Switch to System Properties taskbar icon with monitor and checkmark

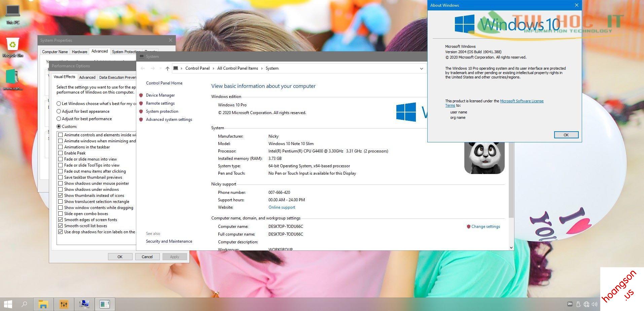pyautogui.click(x=84, y=304)
